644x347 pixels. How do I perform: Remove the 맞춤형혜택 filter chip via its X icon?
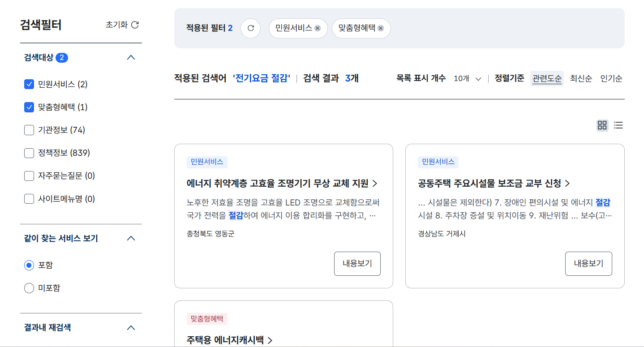coord(381,28)
